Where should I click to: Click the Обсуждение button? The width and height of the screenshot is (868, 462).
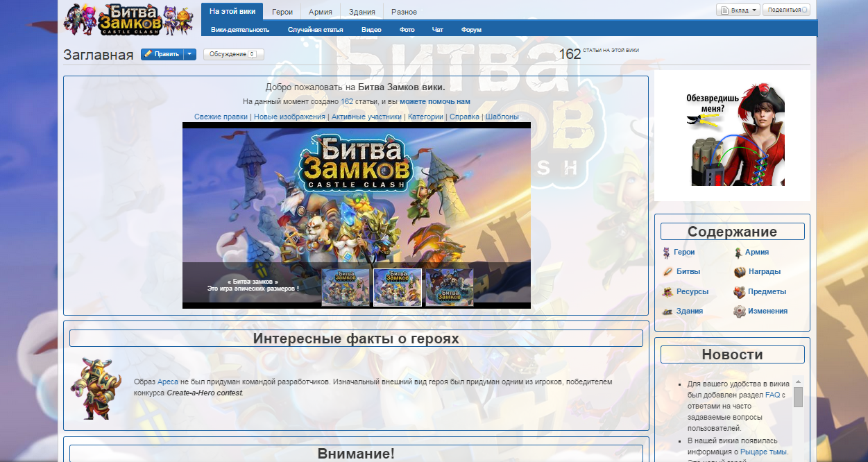click(x=233, y=54)
